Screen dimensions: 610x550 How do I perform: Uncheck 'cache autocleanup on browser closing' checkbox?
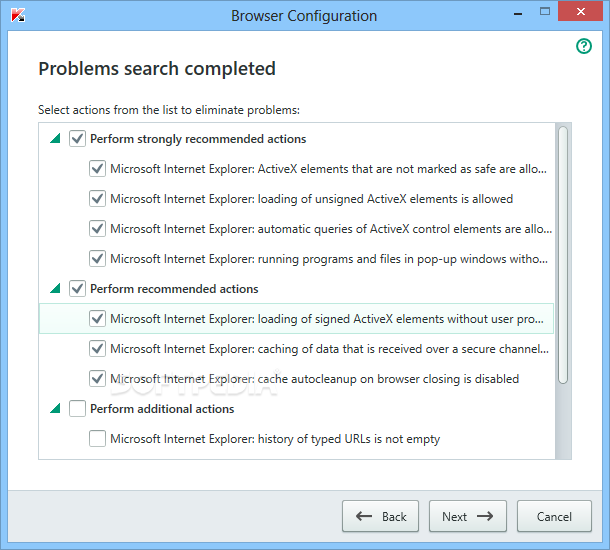97,379
